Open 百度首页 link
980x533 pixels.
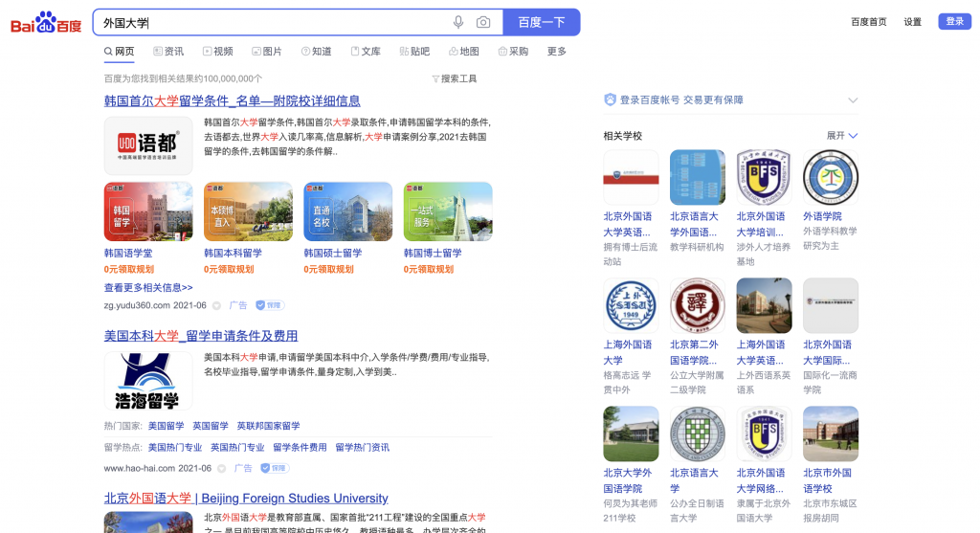point(869,22)
